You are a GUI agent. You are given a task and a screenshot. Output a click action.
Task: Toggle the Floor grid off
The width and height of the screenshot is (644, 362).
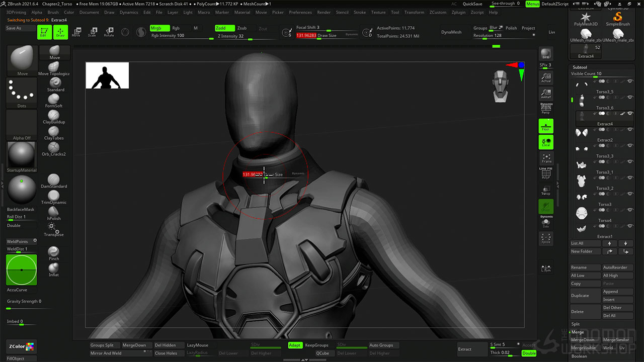pyautogui.click(x=546, y=126)
